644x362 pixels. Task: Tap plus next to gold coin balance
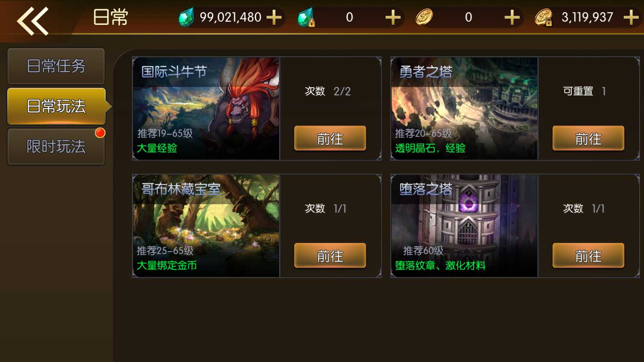tap(512, 17)
